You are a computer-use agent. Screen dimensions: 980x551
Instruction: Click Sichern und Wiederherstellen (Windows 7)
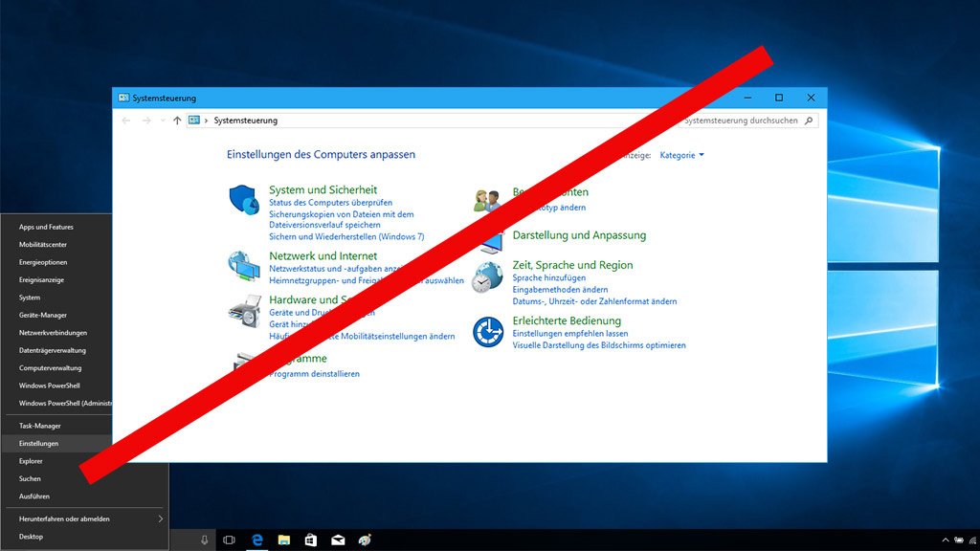coord(346,237)
